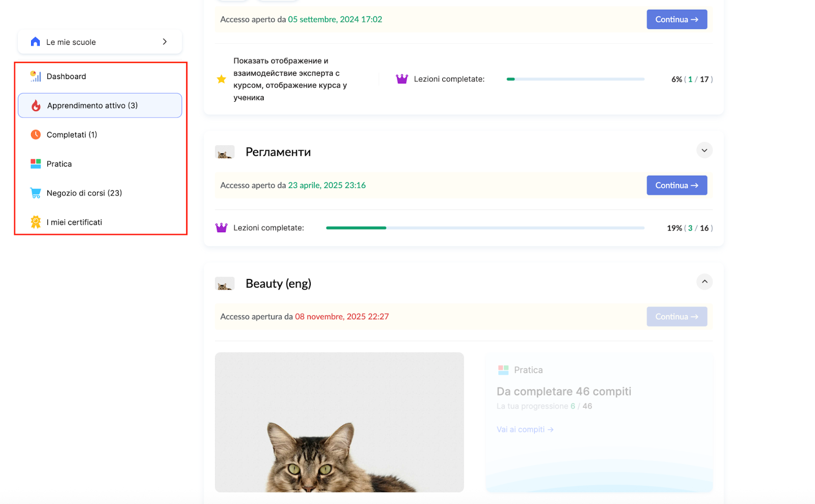Open I miei certificati menu item

pyautogui.click(x=74, y=222)
